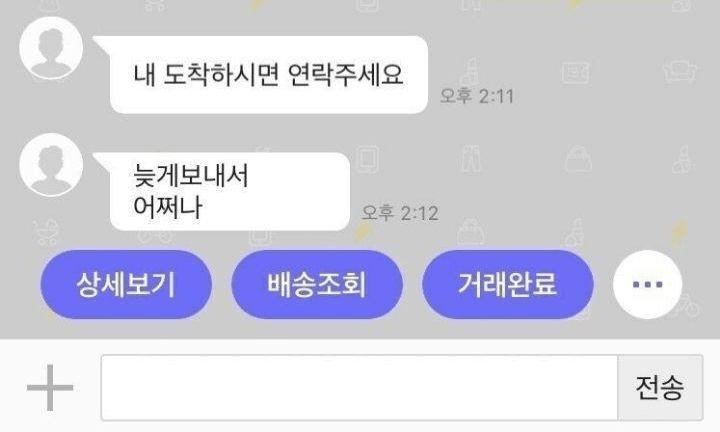View profile avatar beside 2:11 message
This screenshot has height=432, width=720.
click(51, 48)
